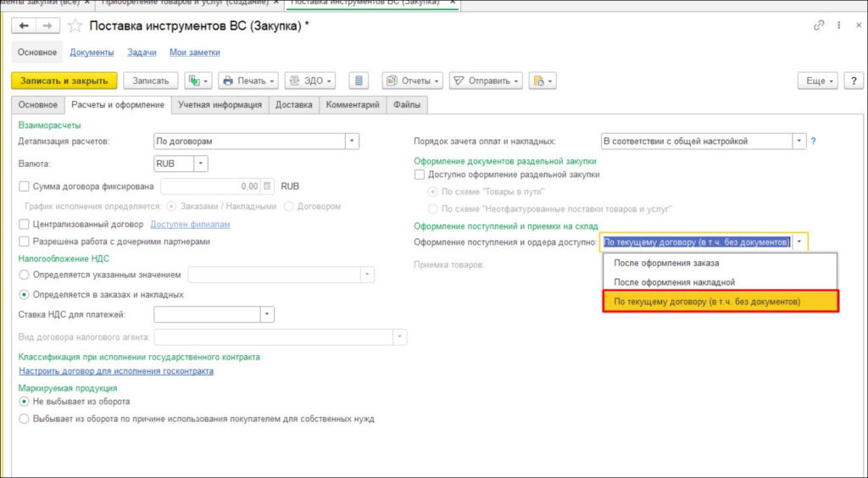
Task: Toggle Разрешена работа с дочерними партнерами
Action: click(24, 242)
